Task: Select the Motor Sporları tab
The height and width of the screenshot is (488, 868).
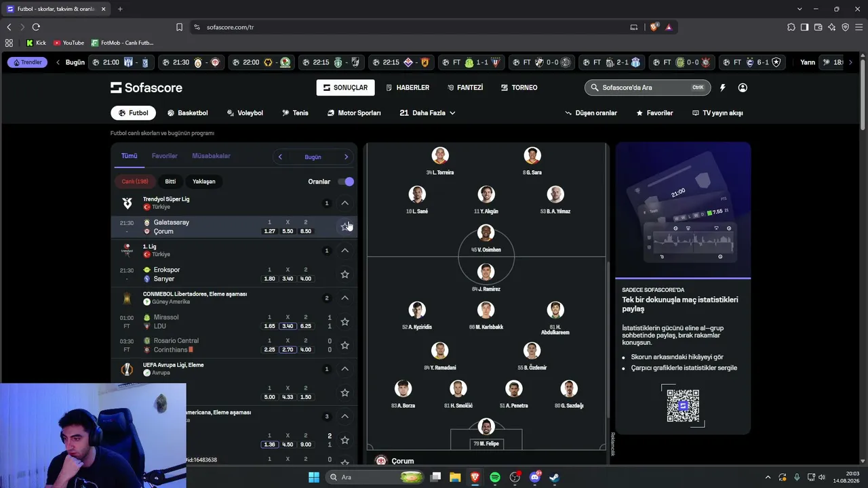Action: point(353,113)
